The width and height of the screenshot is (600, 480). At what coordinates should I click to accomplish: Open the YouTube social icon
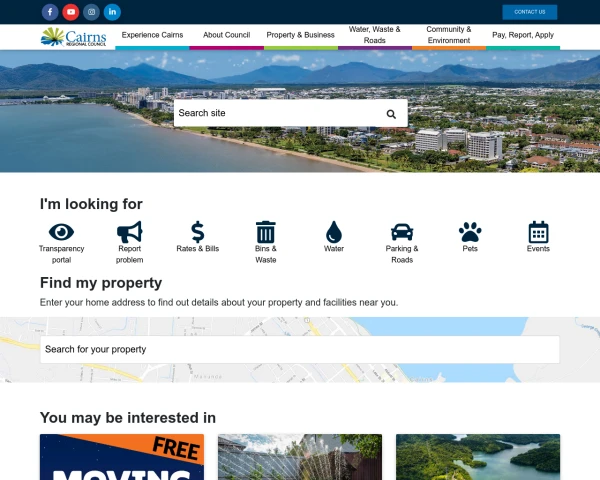pos(71,12)
